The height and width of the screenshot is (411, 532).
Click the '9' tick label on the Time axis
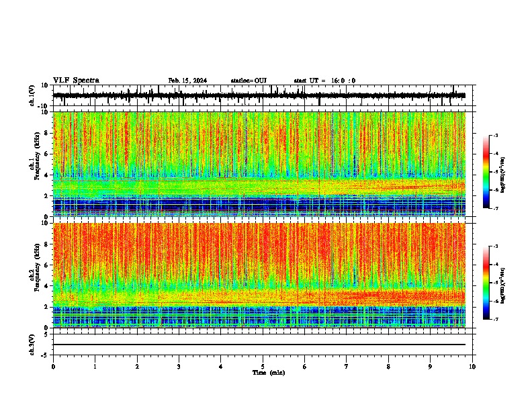(x=430, y=367)
